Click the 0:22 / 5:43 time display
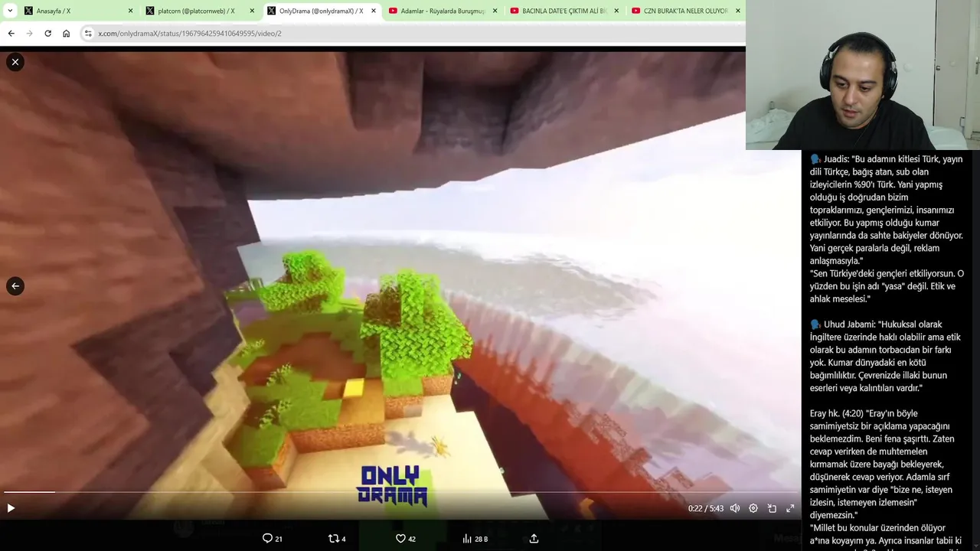Image resolution: width=980 pixels, height=551 pixels. tap(705, 508)
